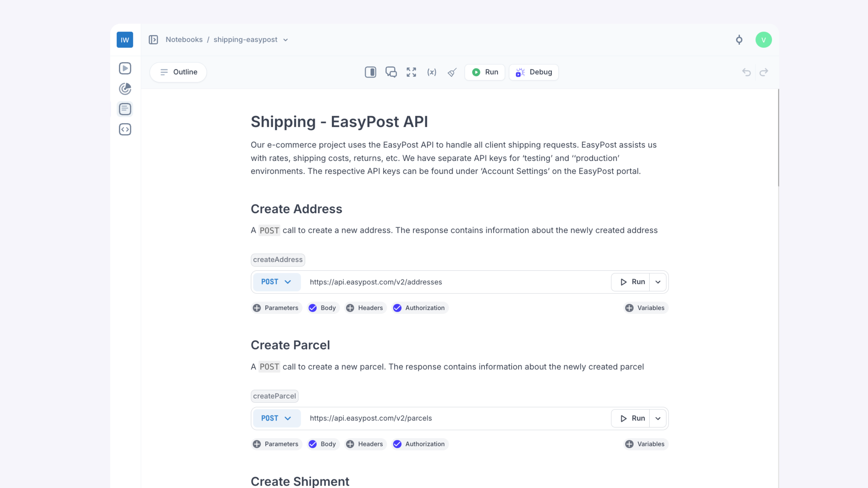
Task: Click the undo arrow
Action: click(746, 72)
